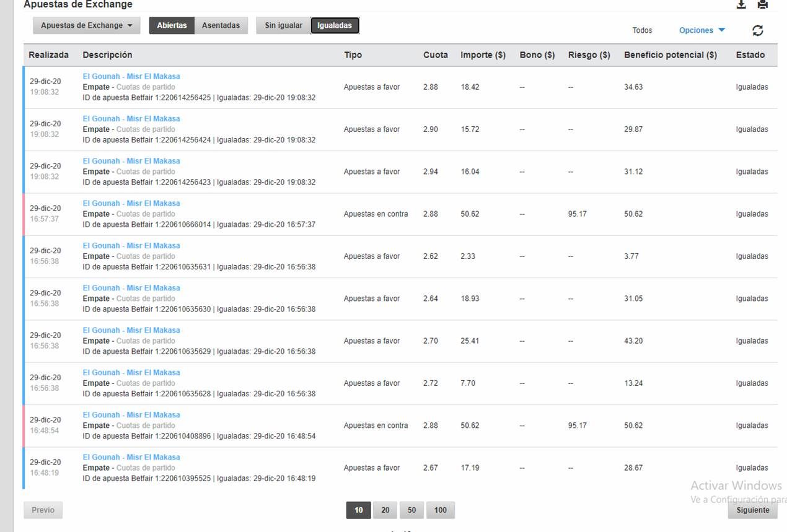This screenshot has height=532, width=787.
Task: Click the Todos link
Action: pyautogui.click(x=642, y=30)
